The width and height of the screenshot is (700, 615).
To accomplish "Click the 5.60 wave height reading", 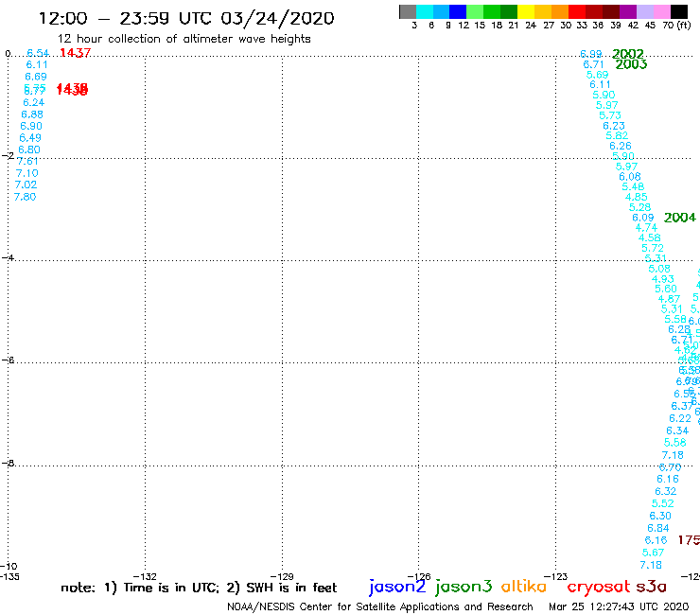I will tap(666, 289).
